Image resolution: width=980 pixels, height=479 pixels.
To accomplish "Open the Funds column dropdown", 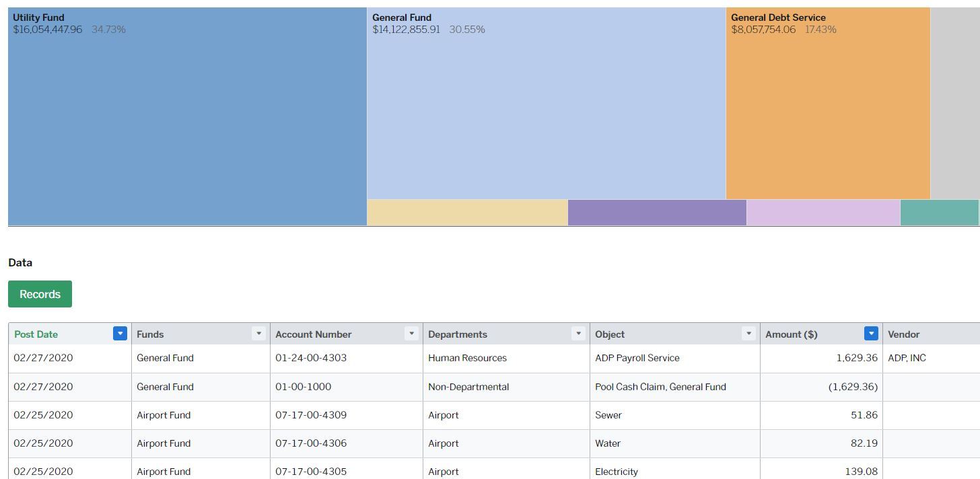I will coord(258,332).
